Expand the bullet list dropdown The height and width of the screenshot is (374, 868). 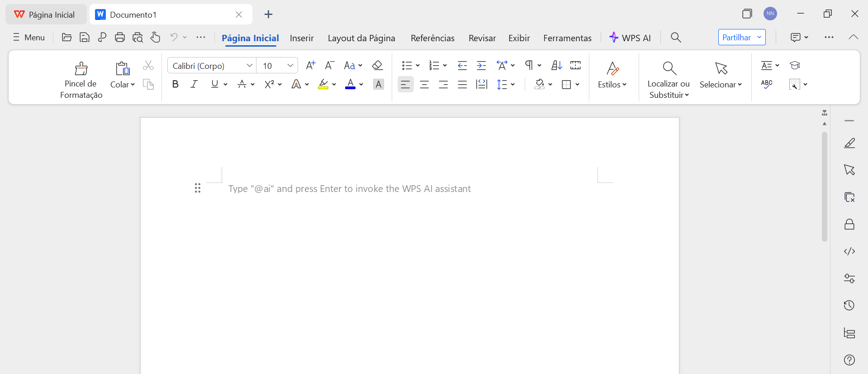(417, 66)
